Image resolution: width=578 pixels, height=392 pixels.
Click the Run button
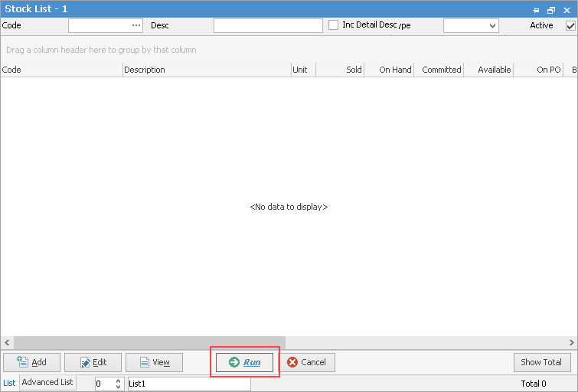244,362
